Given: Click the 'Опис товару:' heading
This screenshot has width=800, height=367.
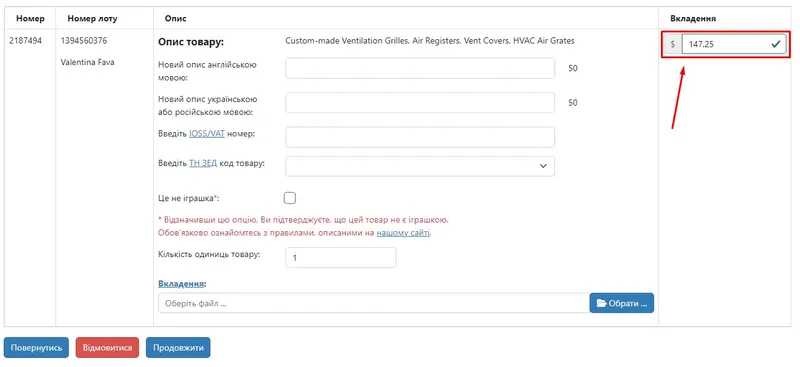Looking at the screenshot, I should pyautogui.click(x=191, y=42).
